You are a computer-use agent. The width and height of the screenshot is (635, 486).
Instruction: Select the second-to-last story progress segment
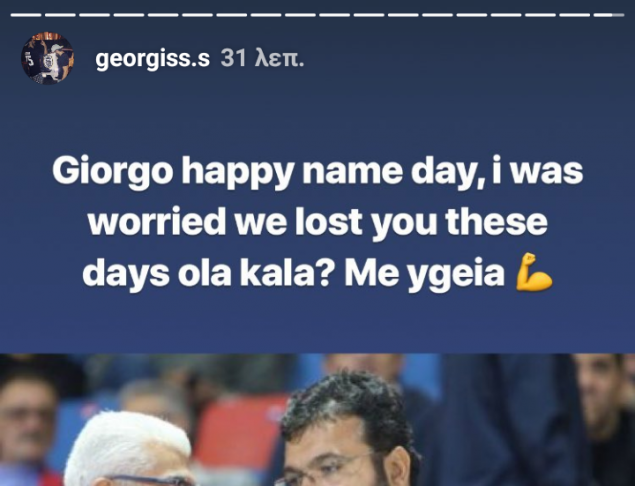[575, 15]
